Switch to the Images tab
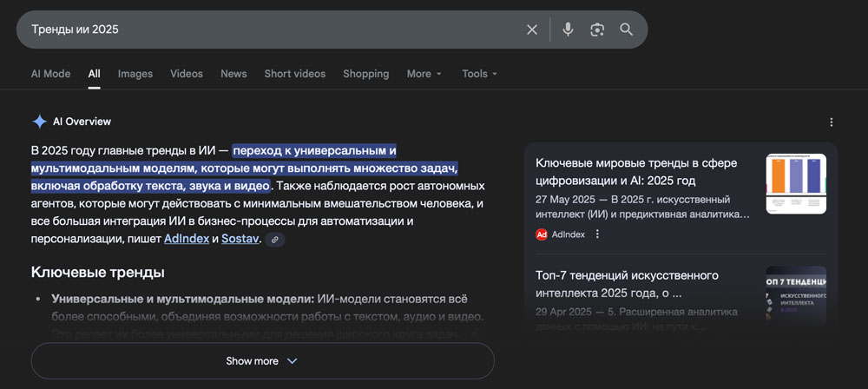Screen dimensions: 868x389 click(135, 74)
